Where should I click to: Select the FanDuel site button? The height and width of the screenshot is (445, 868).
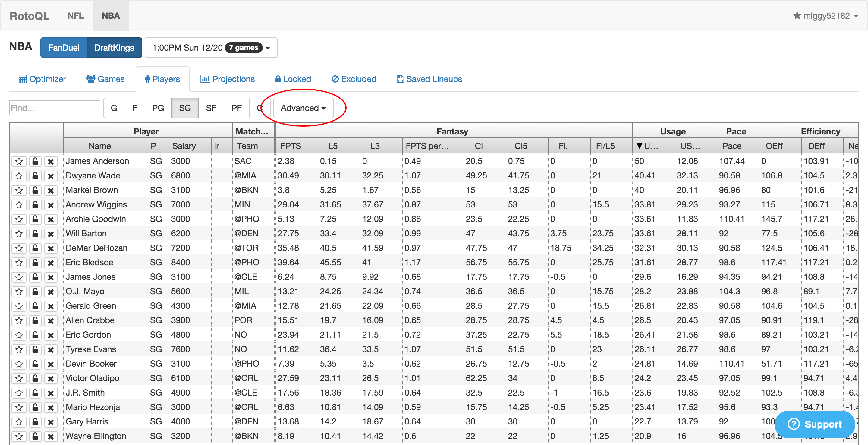tap(64, 48)
